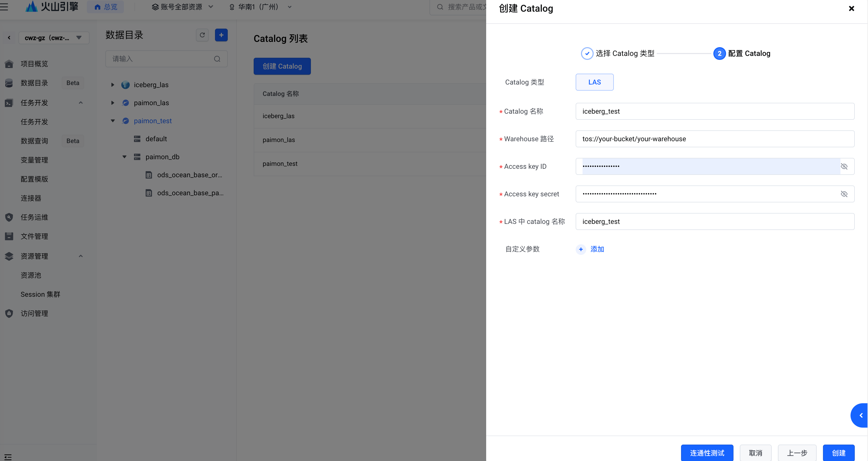Toggle visibility of Access key ID
The image size is (868, 461).
coord(844,166)
